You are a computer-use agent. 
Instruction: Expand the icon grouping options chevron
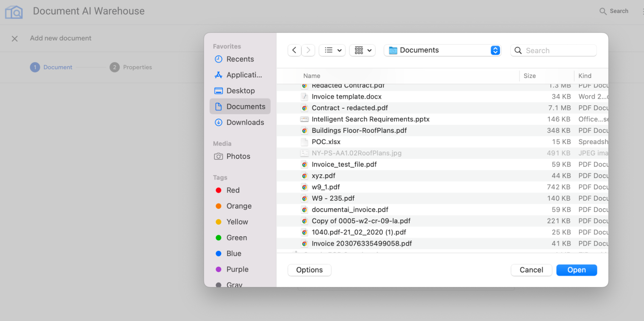[369, 50]
